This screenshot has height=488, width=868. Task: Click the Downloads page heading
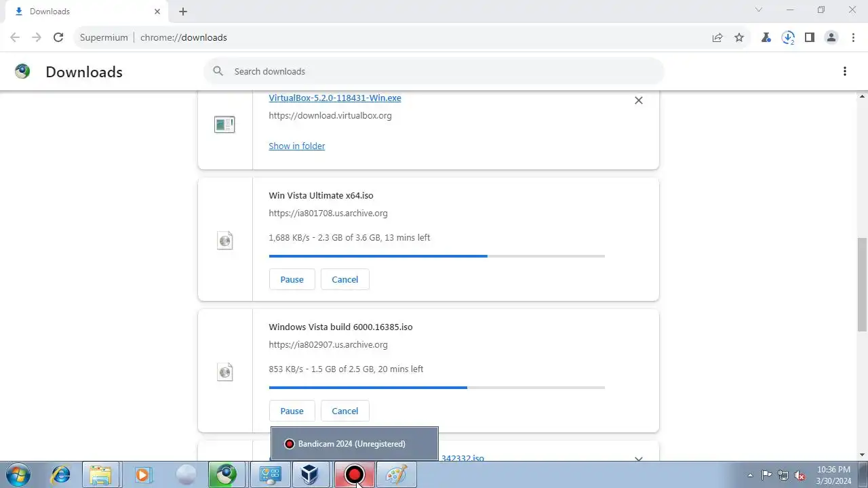pos(84,72)
